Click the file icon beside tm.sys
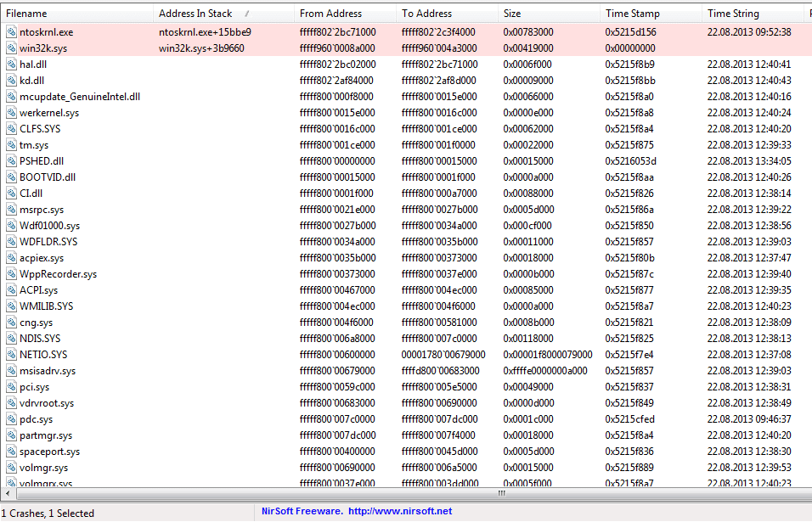 [11, 145]
